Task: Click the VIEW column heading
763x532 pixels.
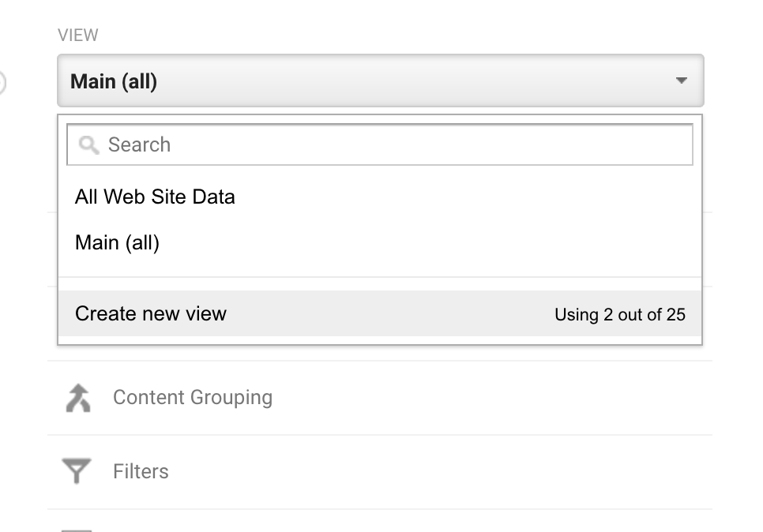Action: tap(78, 35)
